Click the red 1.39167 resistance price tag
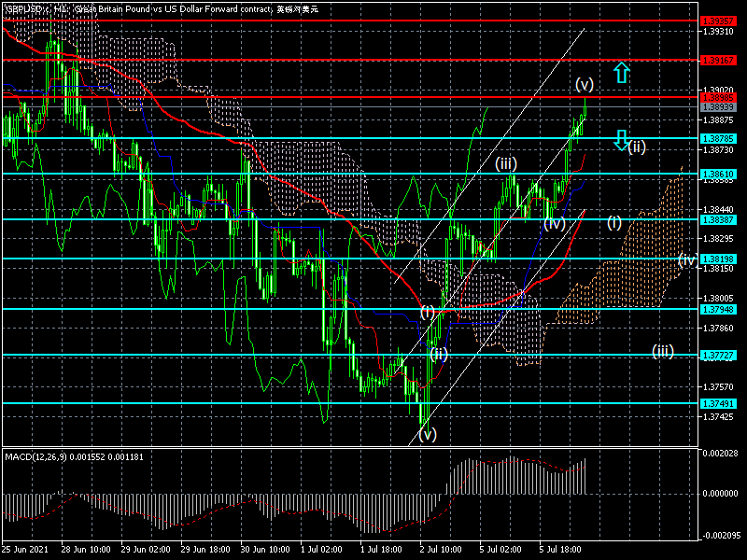 coord(718,60)
